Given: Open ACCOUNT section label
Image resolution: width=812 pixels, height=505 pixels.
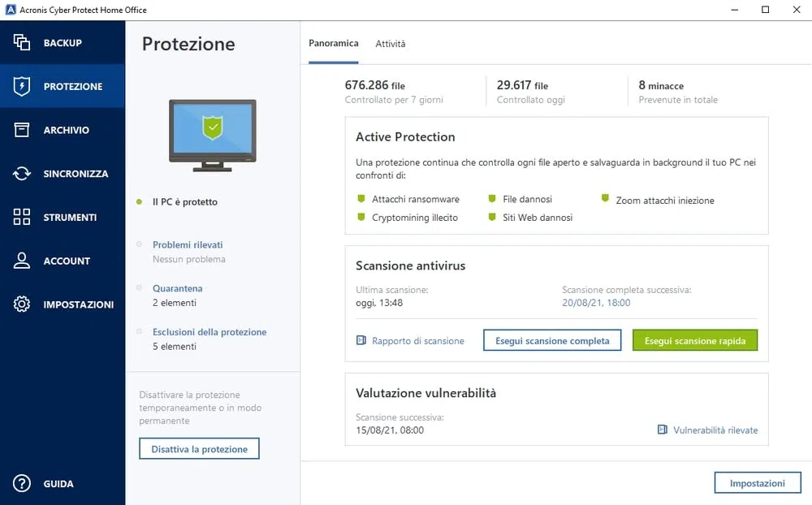Looking at the screenshot, I should pos(67,261).
